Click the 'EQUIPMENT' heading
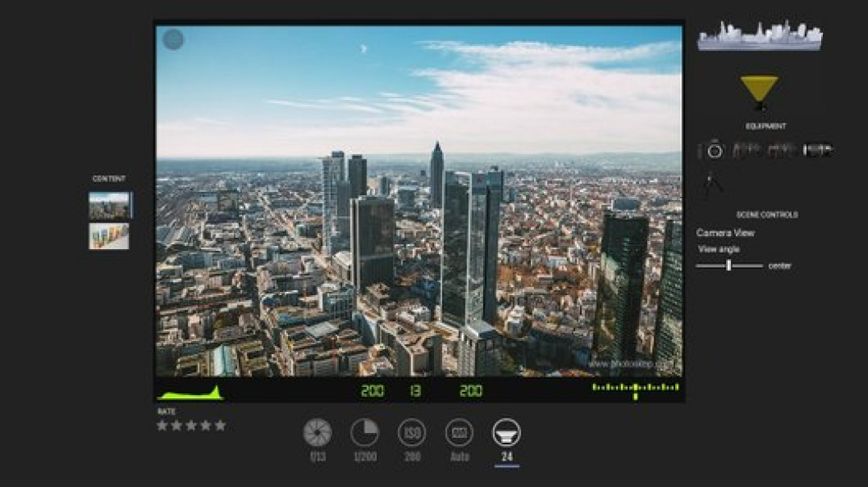The image size is (868, 487). (x=766, y=126)
